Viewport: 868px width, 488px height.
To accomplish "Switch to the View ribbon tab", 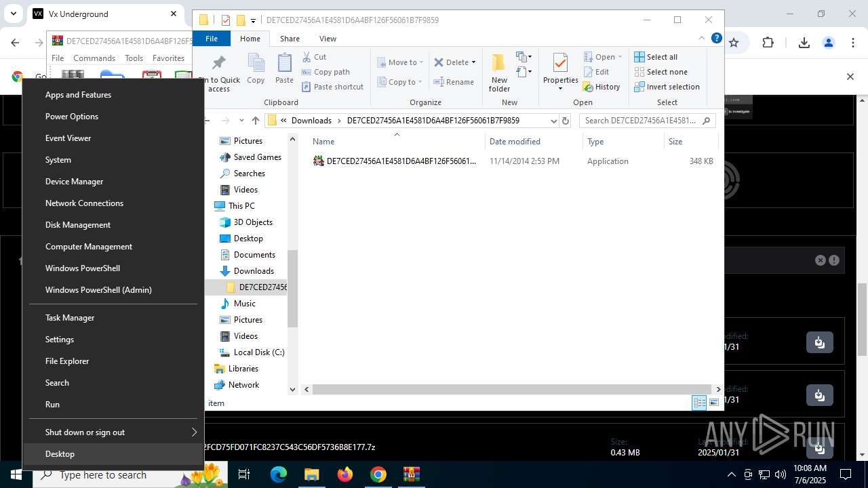I will click(328, 39).
